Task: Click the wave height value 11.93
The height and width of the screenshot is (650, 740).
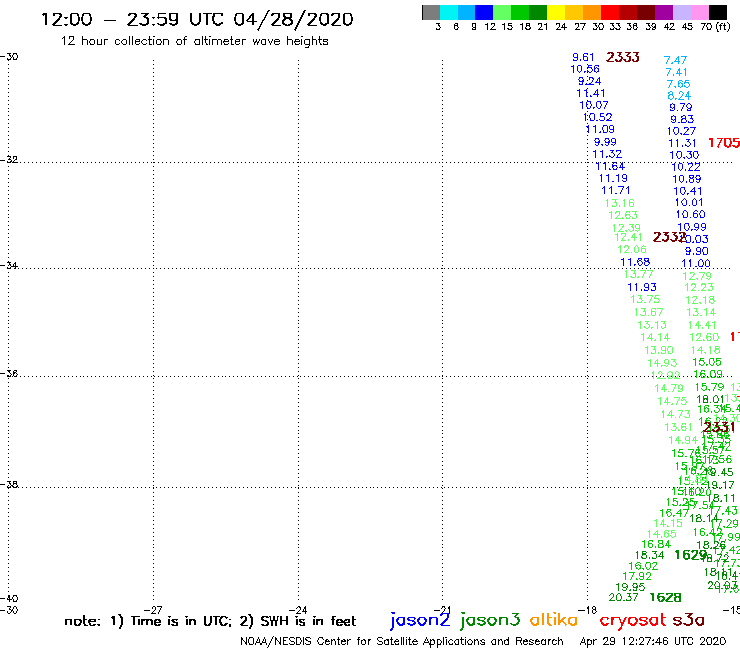Action: 642,287
